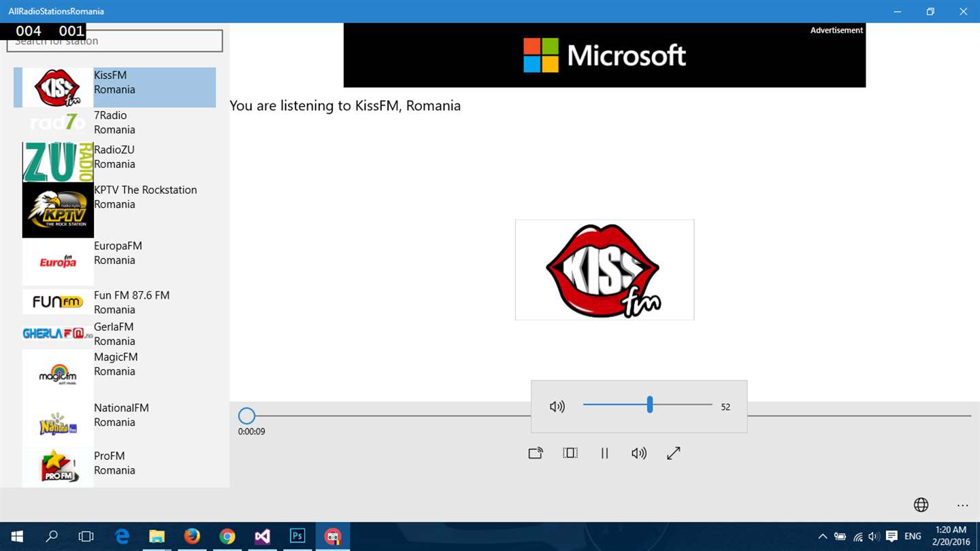Select the KissFM row in the station list
This screenshot has height=551, width=980.
[114, 88]
